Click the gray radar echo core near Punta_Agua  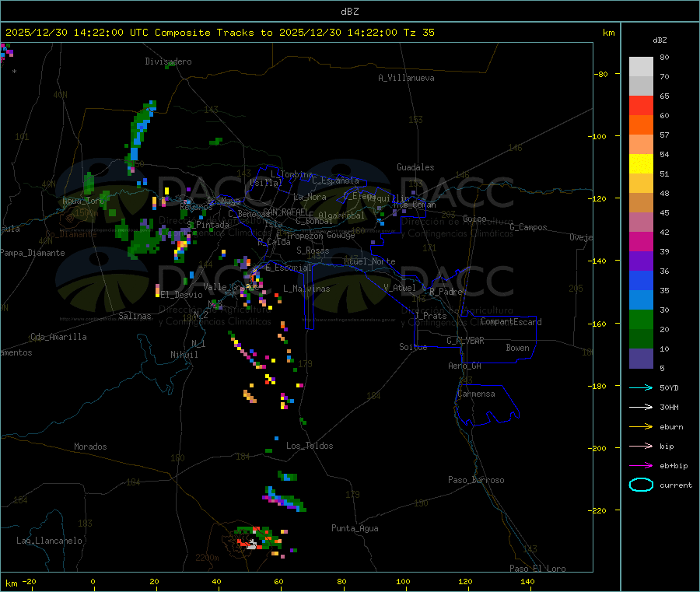251,545
